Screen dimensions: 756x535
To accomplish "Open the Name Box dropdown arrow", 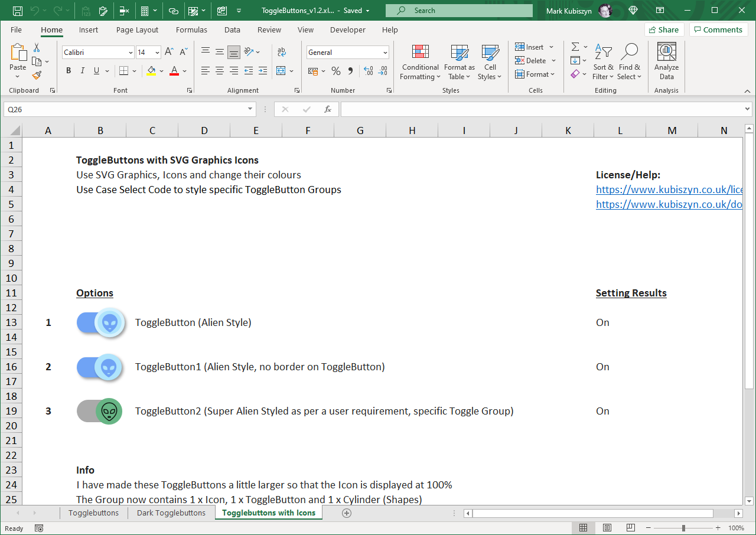I will tap(250, 109).
